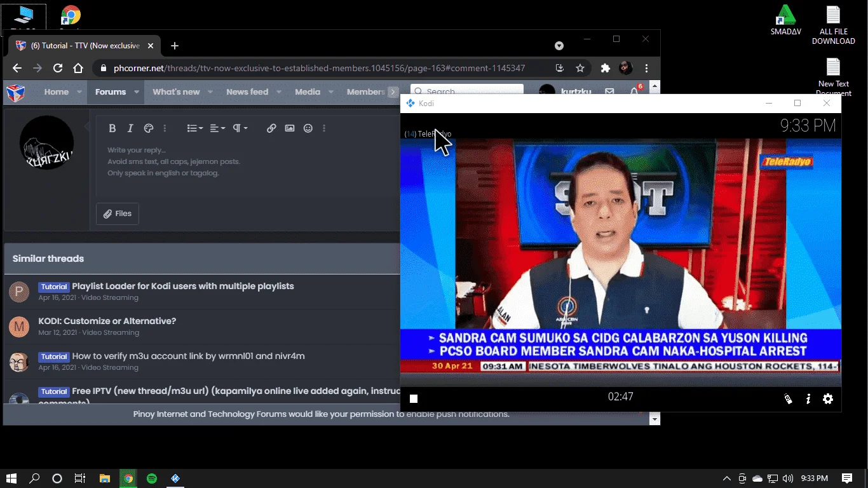This screenshot has width=868, height=488.
Task: Open the smiley emoji picker
Action: 308,128
